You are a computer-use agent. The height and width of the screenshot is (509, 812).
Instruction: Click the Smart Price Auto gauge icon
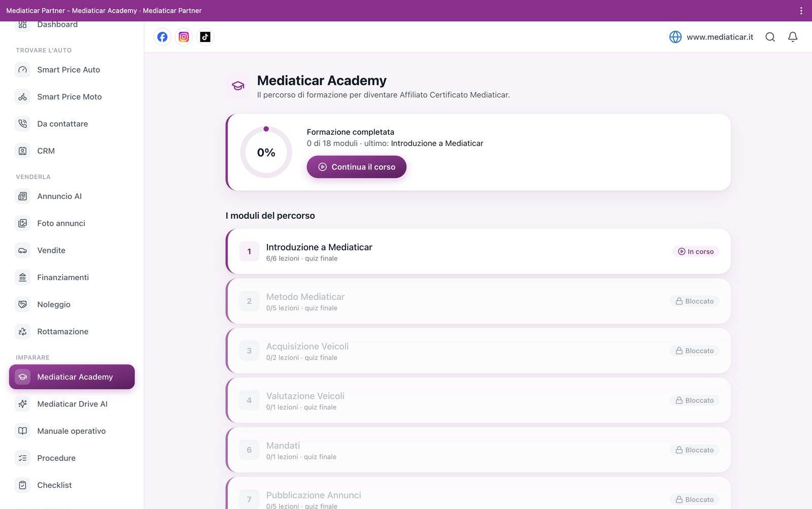[23, 70]
